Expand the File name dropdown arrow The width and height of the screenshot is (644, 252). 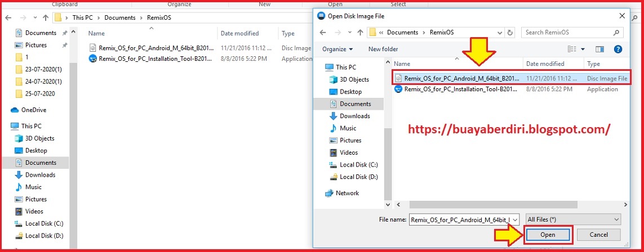point(516,219)
